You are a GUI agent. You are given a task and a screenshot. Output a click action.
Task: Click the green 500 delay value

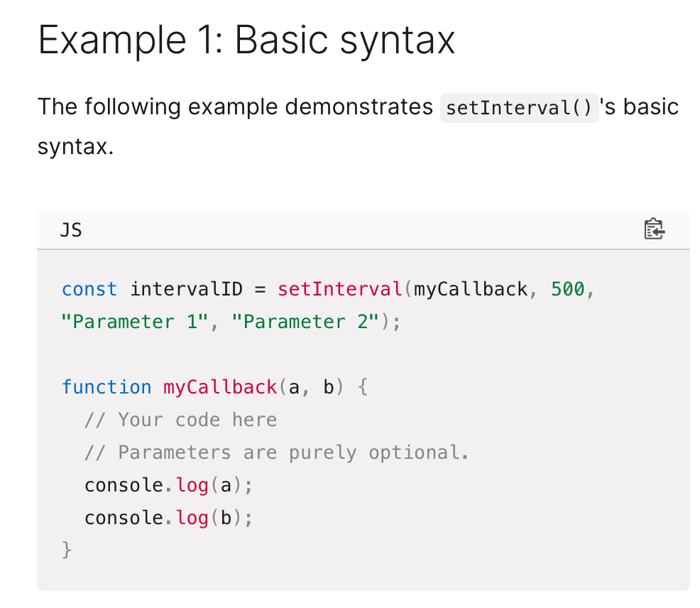click(567, 290)
